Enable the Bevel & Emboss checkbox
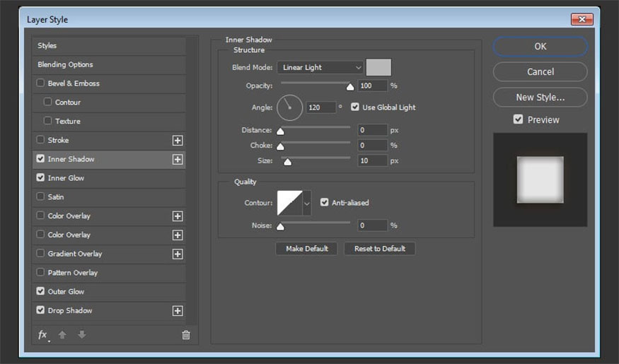Viewport: 619px width, 364px height. 40,83
